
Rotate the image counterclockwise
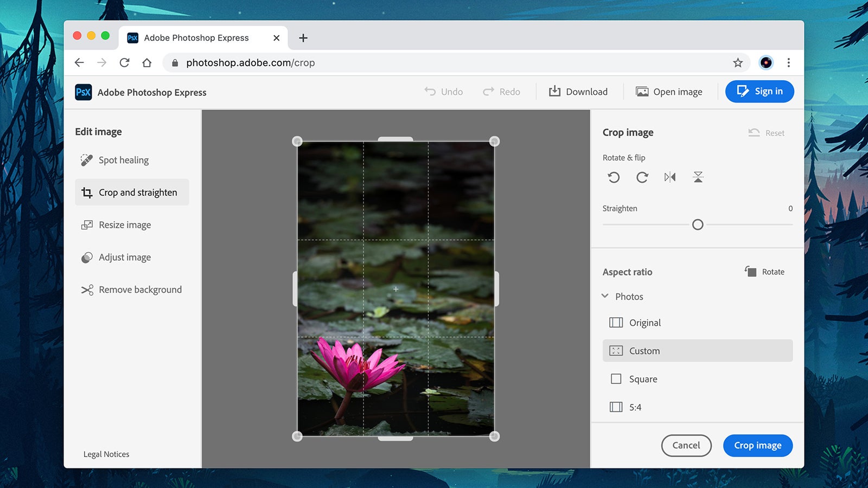[614, 177]
